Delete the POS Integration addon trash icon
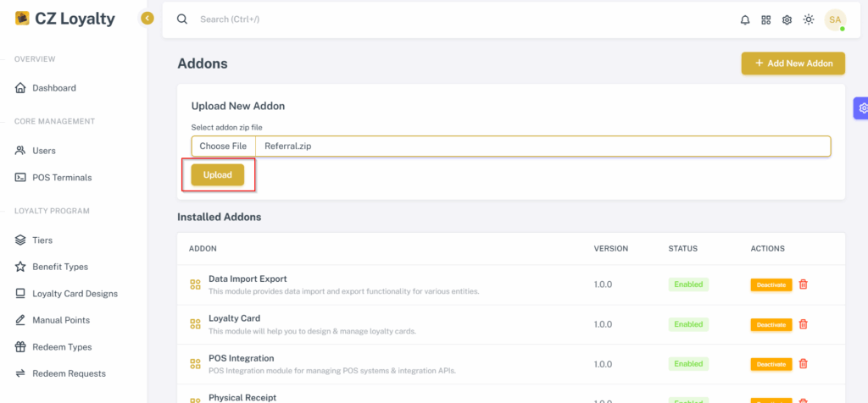The image size is (868, 403). click(x=804, y=364)
